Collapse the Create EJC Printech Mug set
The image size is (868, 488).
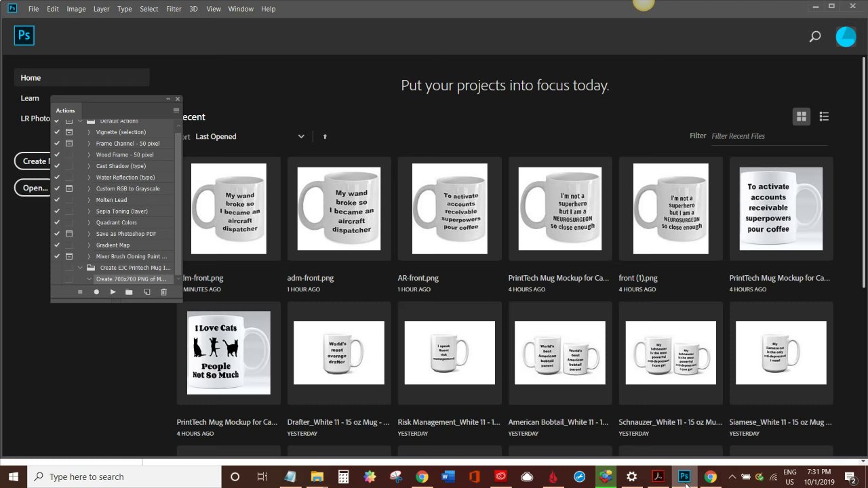point(80,268)
